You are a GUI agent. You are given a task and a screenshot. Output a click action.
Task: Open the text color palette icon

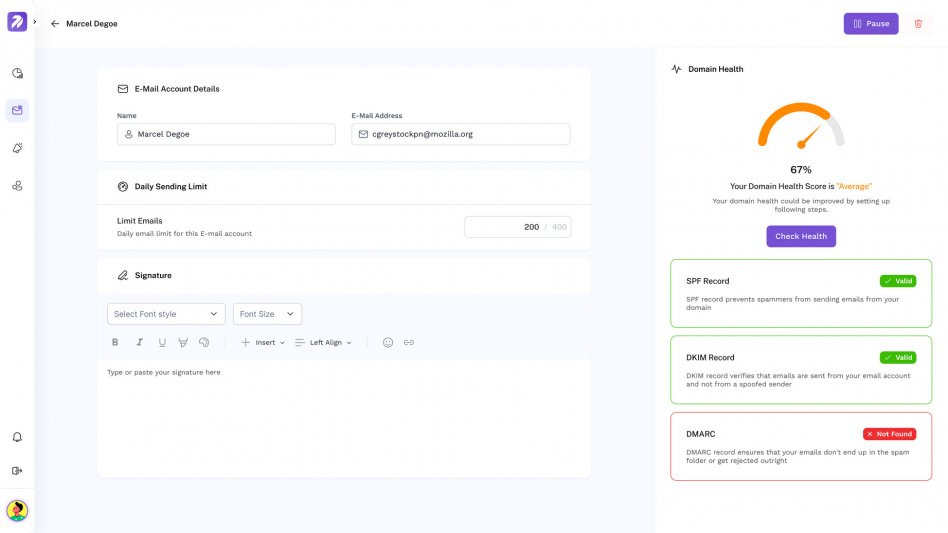pos(204,343)
